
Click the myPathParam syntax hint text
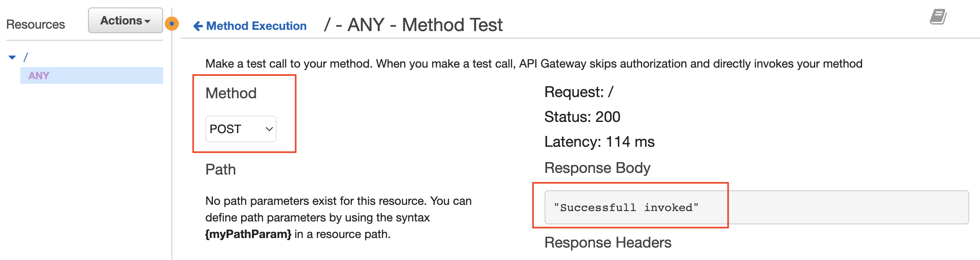247,234
